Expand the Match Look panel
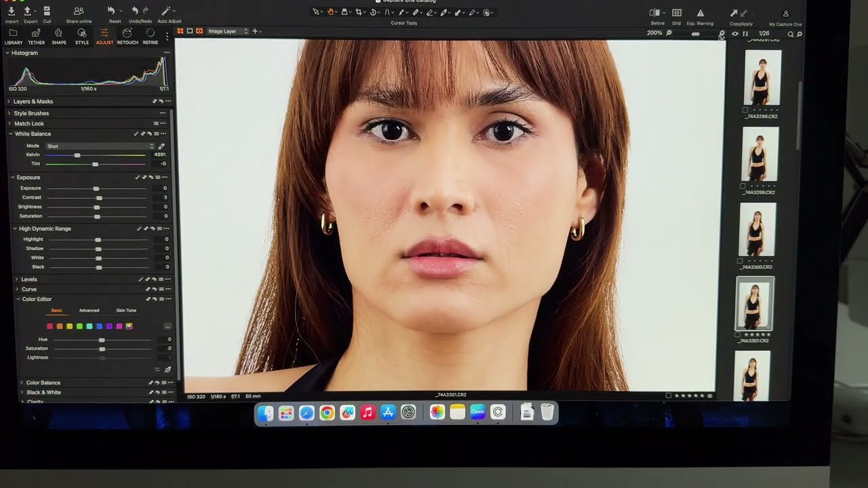This screenshot has height=488, width=868. [x=10, y=123]
